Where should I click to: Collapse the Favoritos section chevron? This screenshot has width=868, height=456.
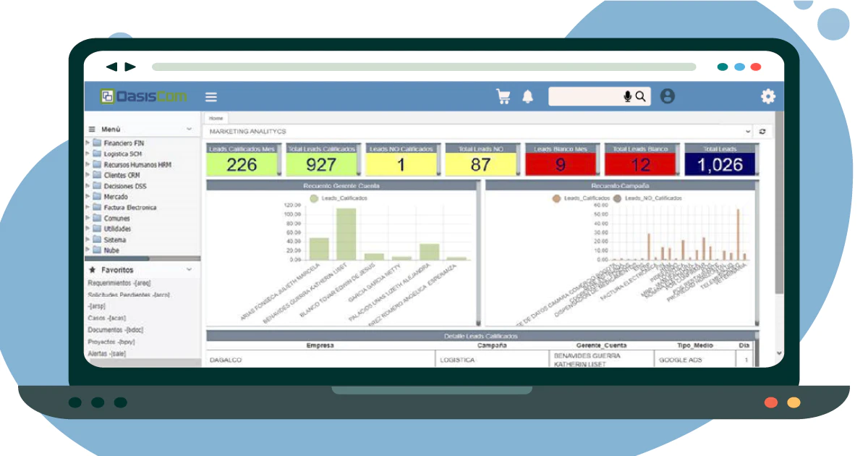point(190,270)
